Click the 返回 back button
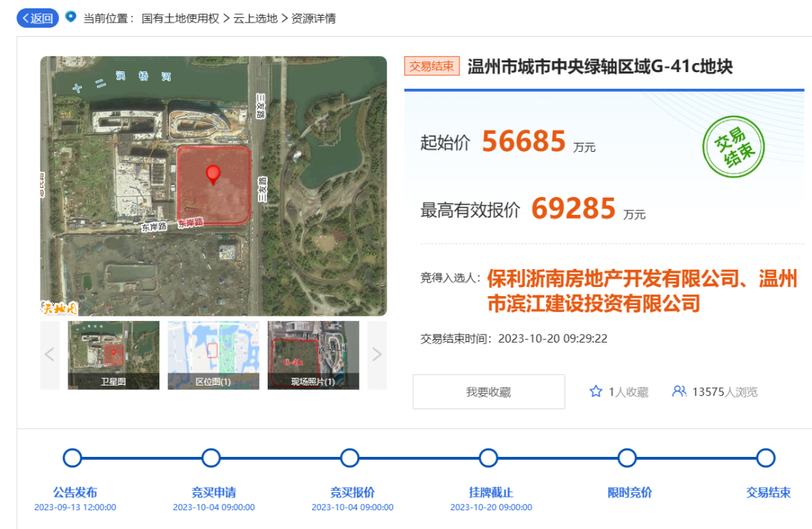The height and width of the screenshot is (529, 812). pyautogui.click(x=38, y=18)
